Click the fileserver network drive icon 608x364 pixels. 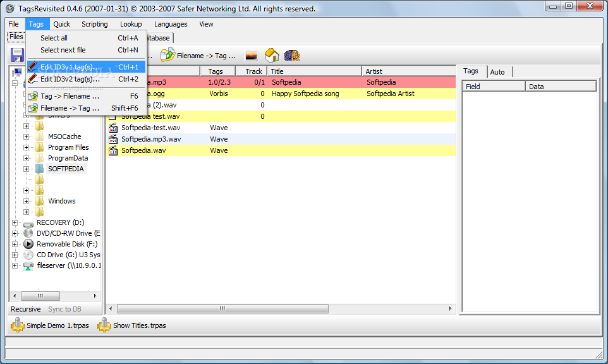click(28, 266)
